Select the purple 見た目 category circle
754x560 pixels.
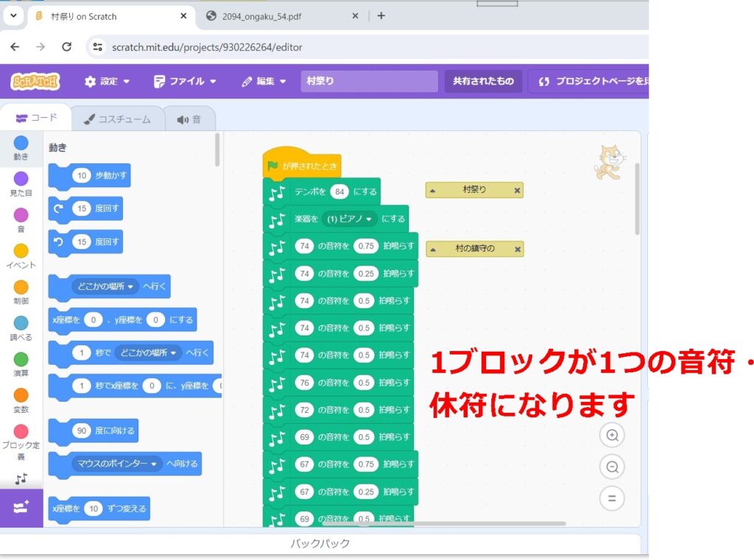click(21, 179)
